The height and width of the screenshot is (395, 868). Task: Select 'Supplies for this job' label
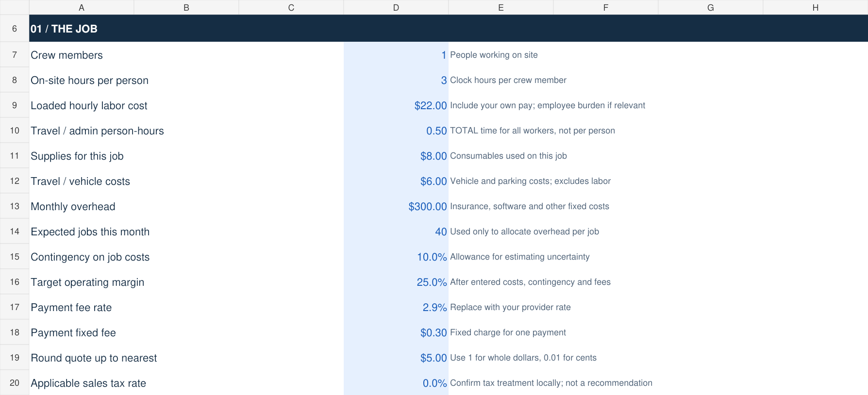tap(77, 156)
